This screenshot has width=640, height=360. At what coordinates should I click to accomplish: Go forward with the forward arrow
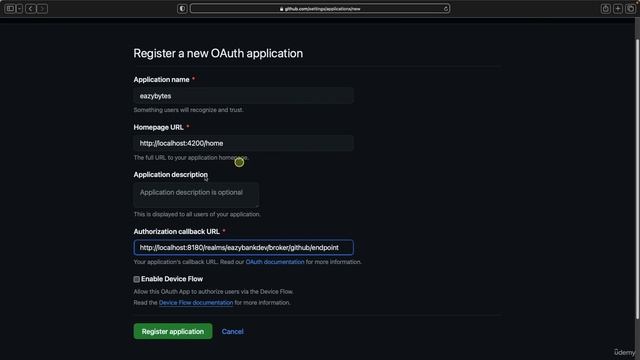click(x=42, y=9)
